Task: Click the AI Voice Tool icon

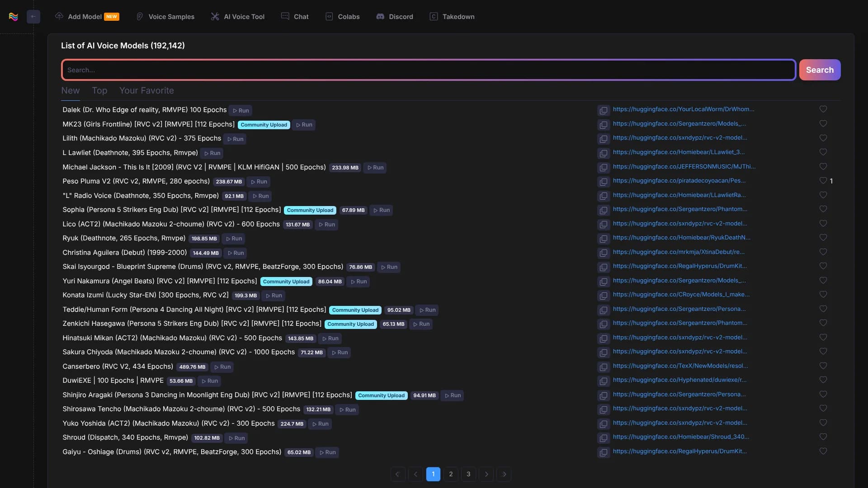Action: [x=215, y=17]
